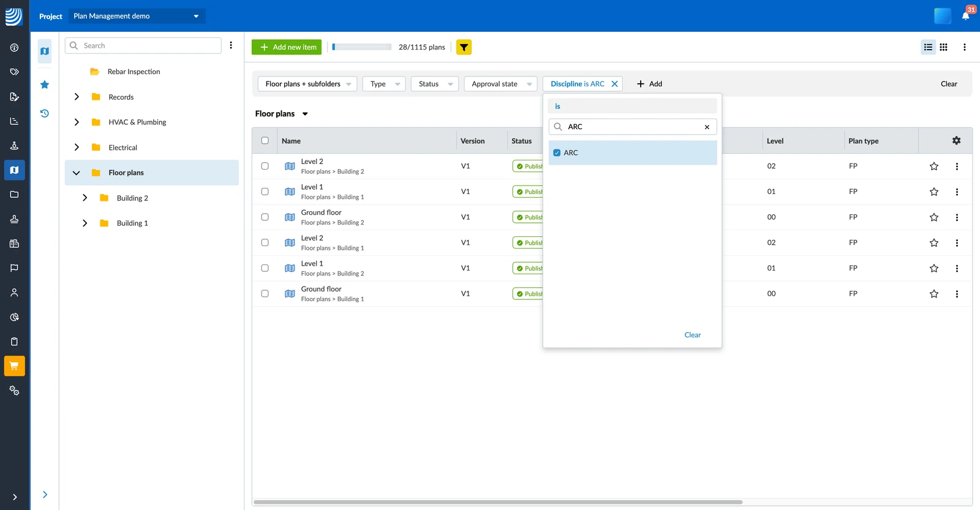Open the shopping cart sidebar icon
The height and width of the screenshot is (510, 980).
15,366
